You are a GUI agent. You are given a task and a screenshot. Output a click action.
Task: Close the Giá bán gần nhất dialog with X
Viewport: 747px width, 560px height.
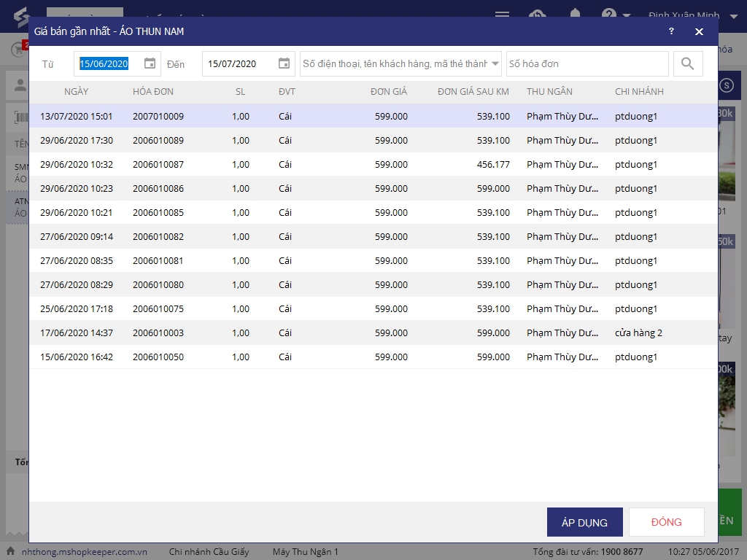click(x=699, y=31)
